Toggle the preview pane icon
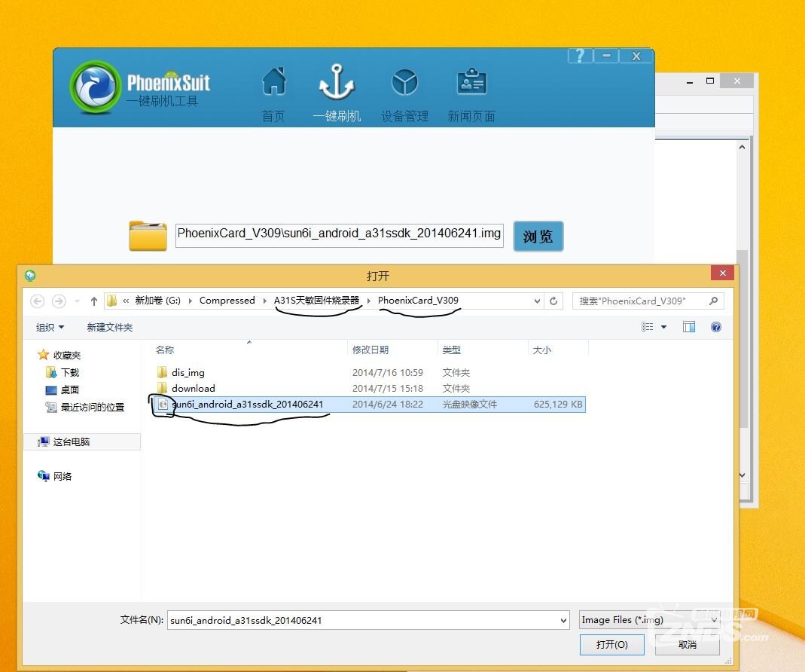This screenshot has width=805, height=672. tap(689, 327)
